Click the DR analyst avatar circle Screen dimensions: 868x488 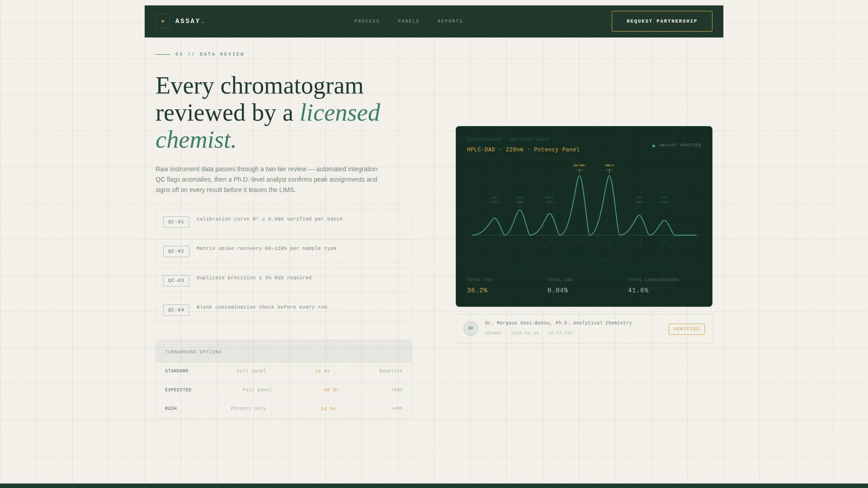click(470, 328)
